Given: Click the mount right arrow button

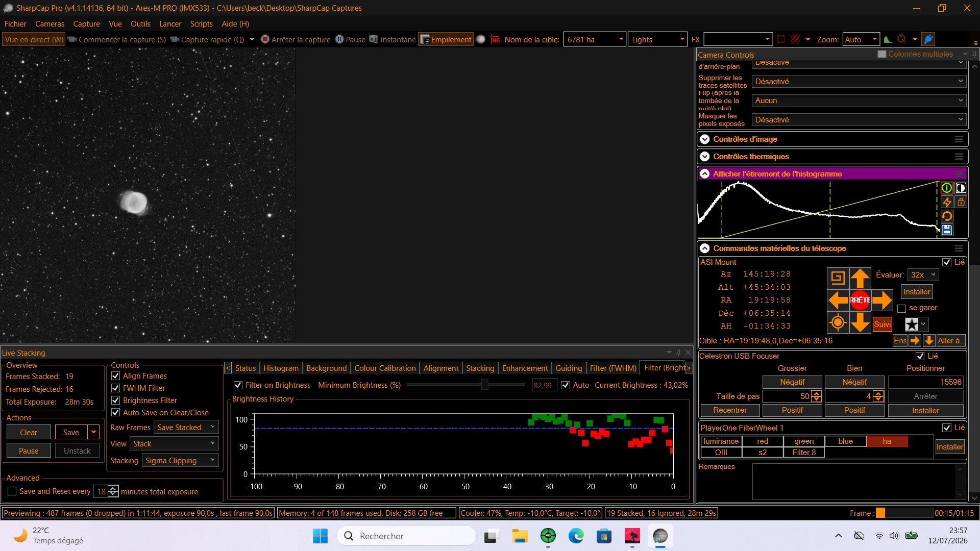Looking at the screenshot, I should coord(882,300).
